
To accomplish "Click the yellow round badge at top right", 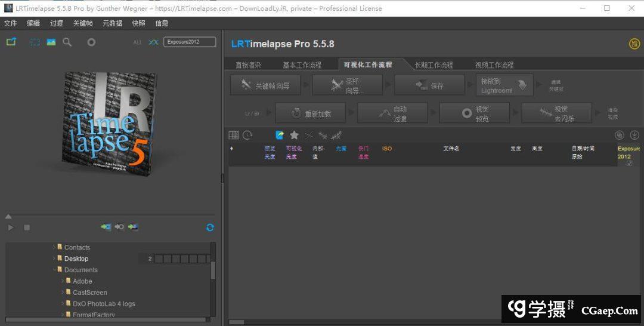I will click(x=634, y=44).
